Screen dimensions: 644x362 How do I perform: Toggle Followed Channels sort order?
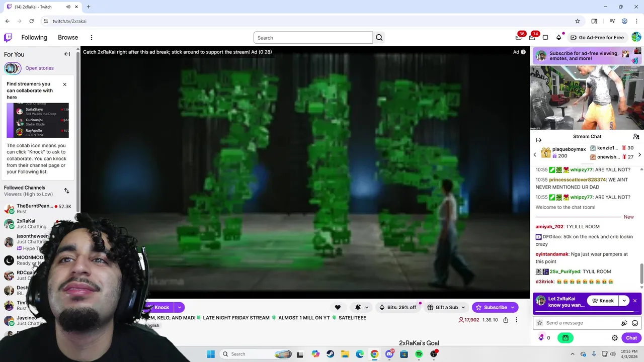(x=66, y=191)
